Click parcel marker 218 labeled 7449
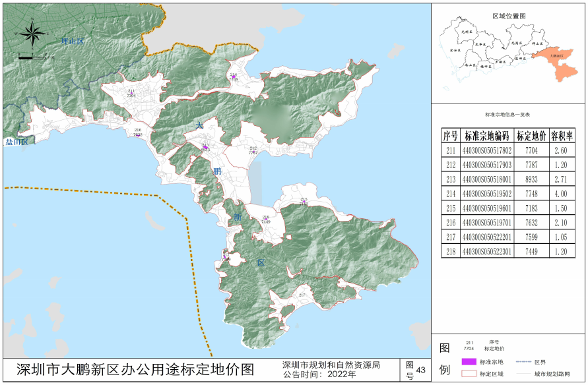This screenshot has height=385, width=588. coord(265,220)
